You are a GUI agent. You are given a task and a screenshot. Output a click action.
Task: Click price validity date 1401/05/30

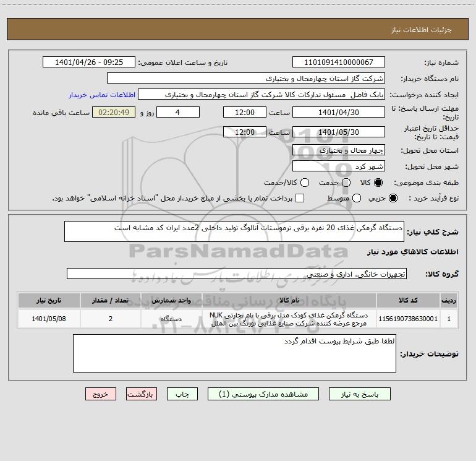click(x=339, y=132)
